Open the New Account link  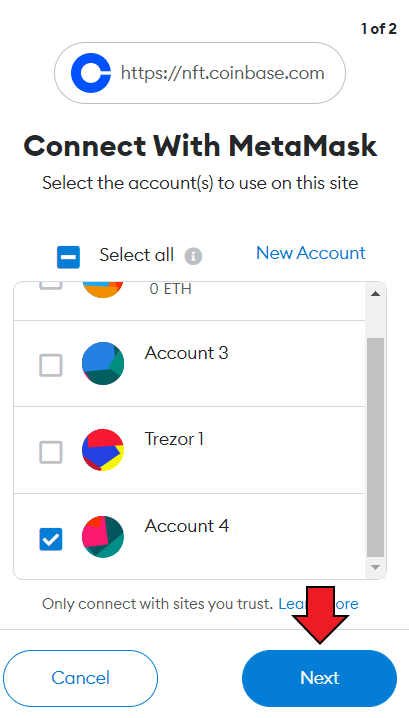pyautogui.click(x=311, y=253)
